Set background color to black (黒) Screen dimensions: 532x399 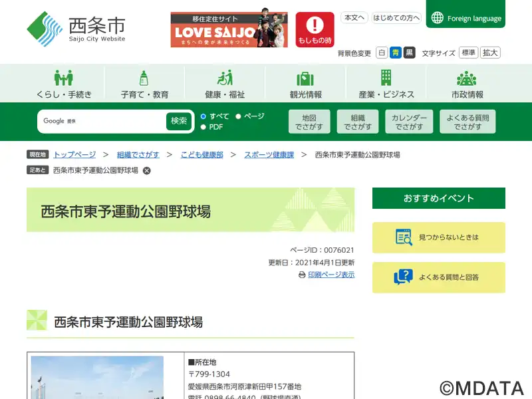tap(409, 53)
